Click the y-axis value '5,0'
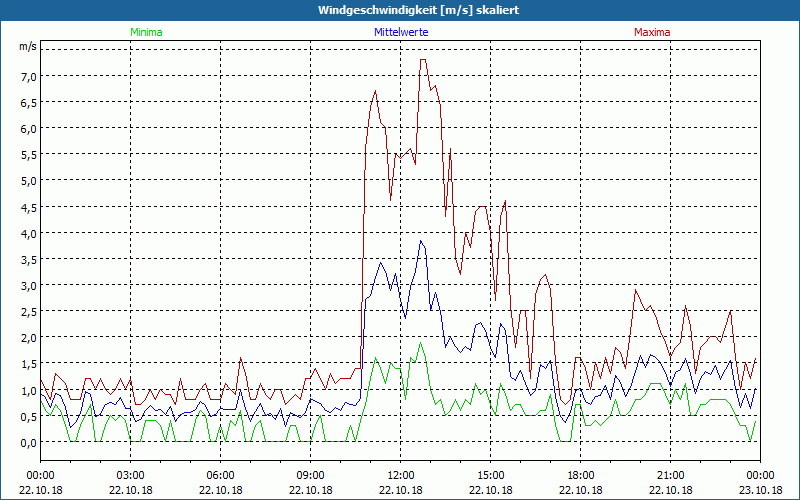Screen dimensions: 800x500 [x=29, y=181]
